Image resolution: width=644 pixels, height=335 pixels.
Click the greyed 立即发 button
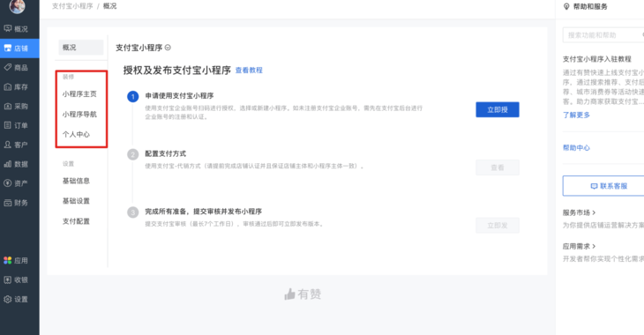tap(498, 226)
